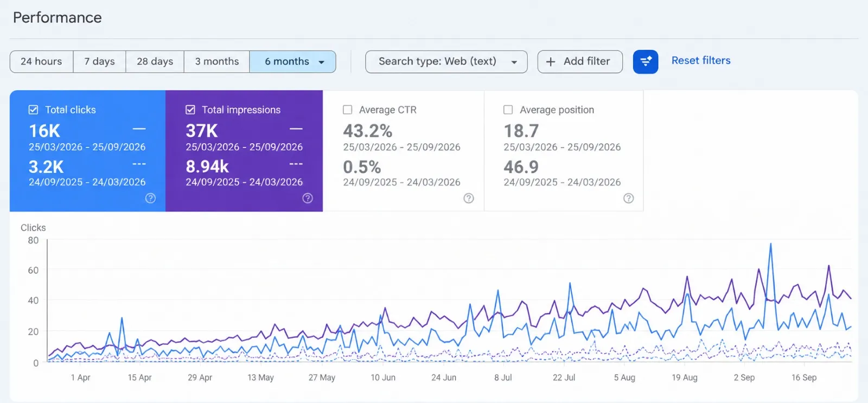This screenshot has width=868, height=403.
Task: Click the Add filter button
Action: tap(580, 62)
